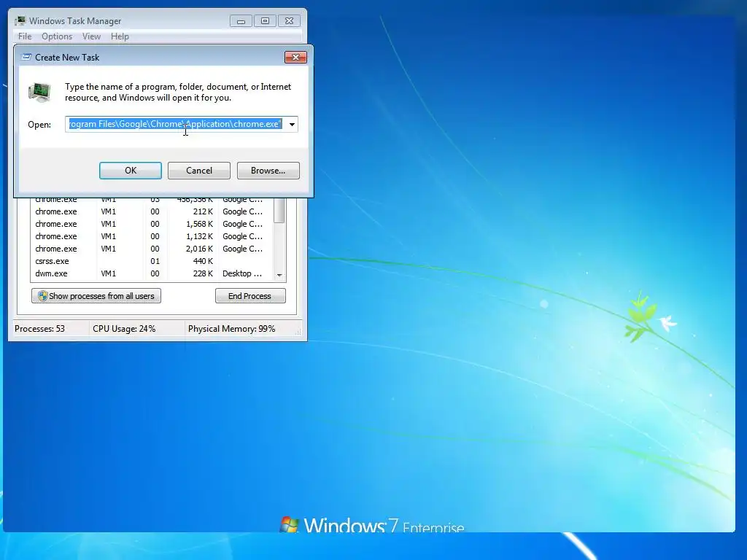Click into the Open path input field
This screenshot has width=747, height=560.
pyautogui.click(x=176, y=124)
